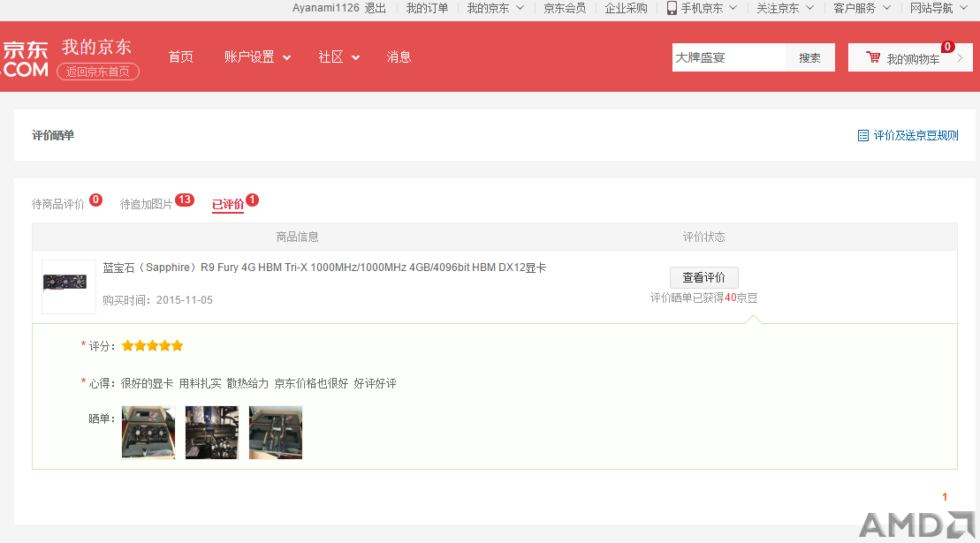Open 首页 in the red navigation

point(181,57)
